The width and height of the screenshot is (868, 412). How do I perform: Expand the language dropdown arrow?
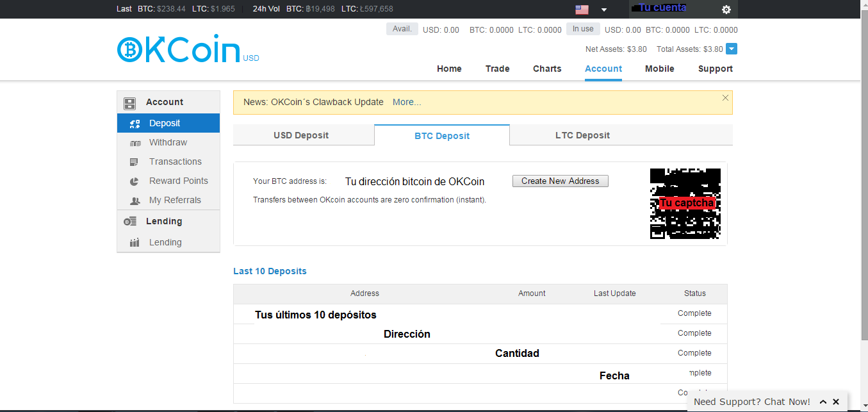pyautogui.click(x=603, y=10)
